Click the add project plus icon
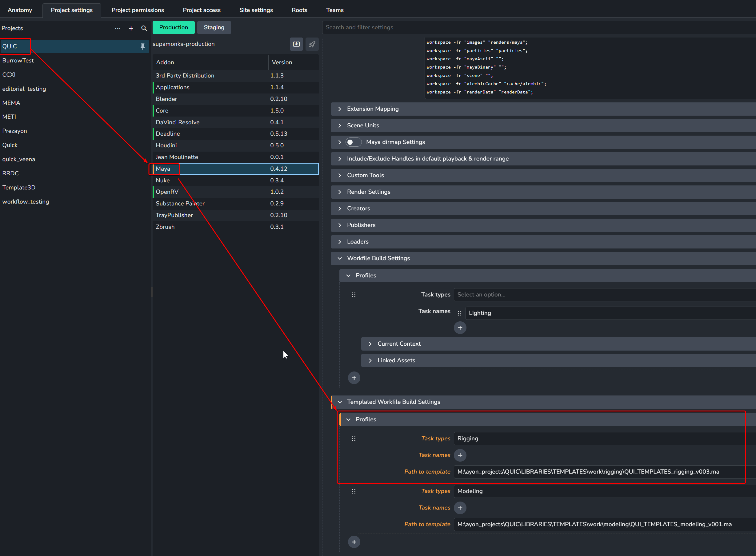Screen dimensions: 756x556 (131, 29)
